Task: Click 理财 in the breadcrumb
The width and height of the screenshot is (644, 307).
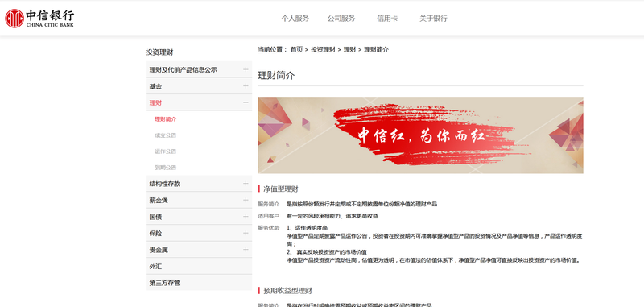Action: point(349,49)
